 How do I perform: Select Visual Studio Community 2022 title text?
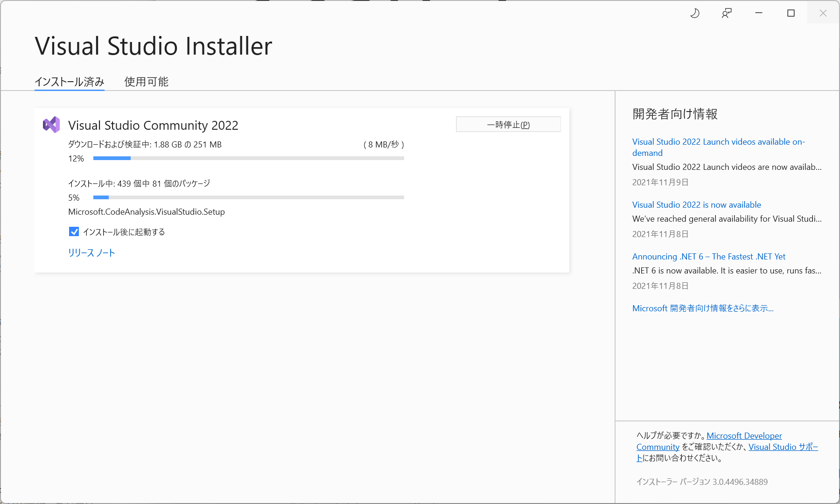(x=153, y=125)
